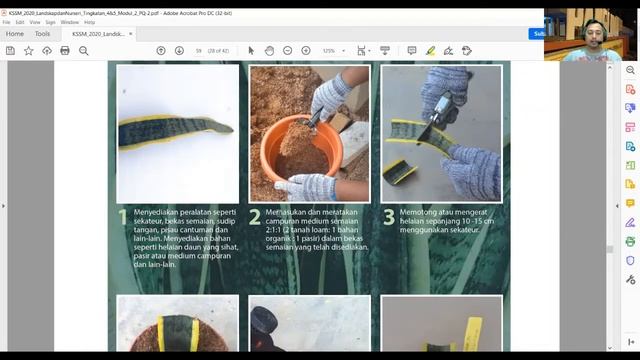Image resolution: width=640 pixels, height=360 pixels.
Task: Switch to the Home tab
Action: [x=15, y=34]
